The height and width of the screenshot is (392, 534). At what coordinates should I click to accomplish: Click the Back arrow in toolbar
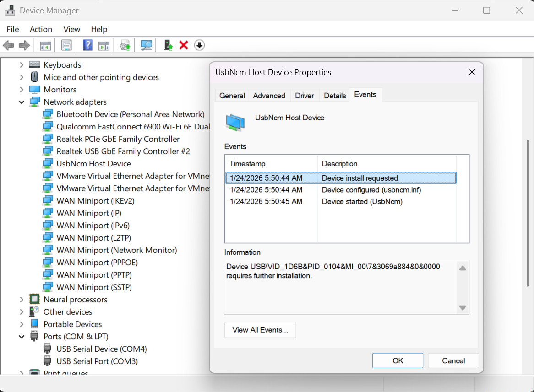pyautogui.click(x=9, y=45)
